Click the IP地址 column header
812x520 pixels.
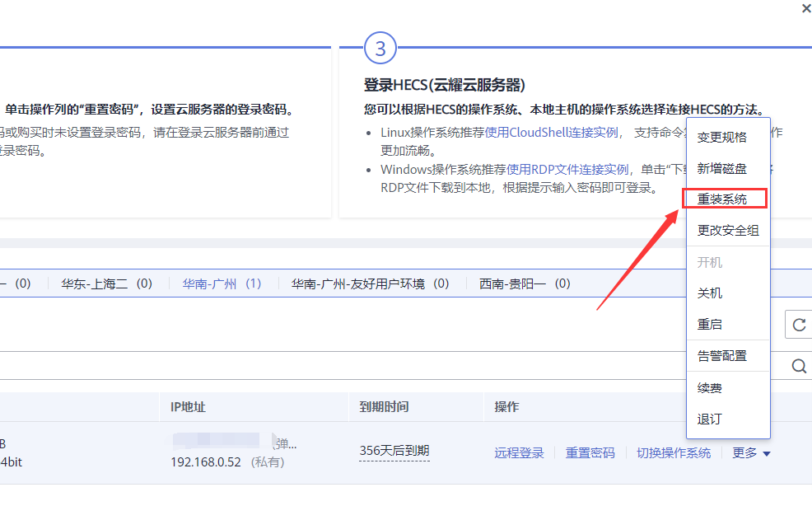pos(188,407)
